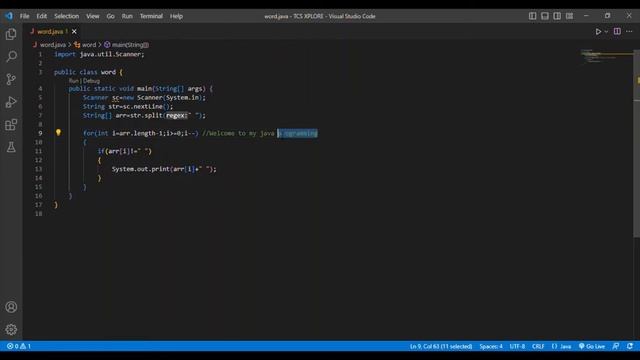
Task: Open the Accounts menu icon
Action: point(11,307)
